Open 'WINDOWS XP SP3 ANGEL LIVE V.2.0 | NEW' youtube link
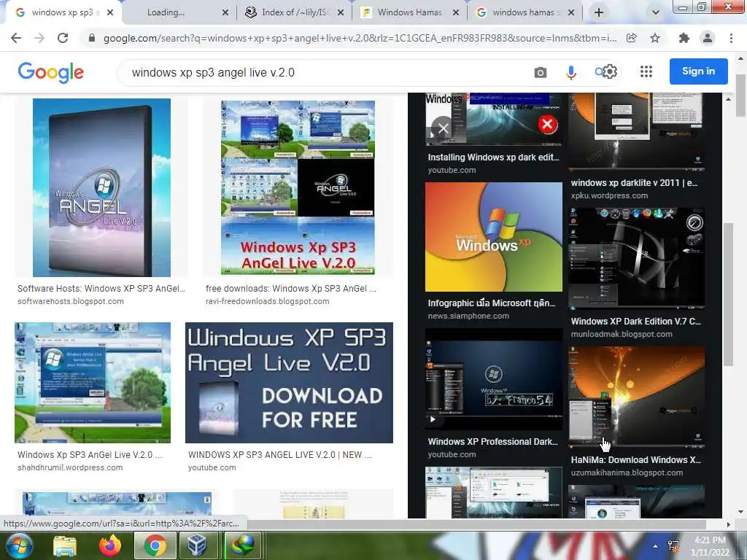Image resolution: width=747 pixels, height=560 pixels. [x=279, y=455]
